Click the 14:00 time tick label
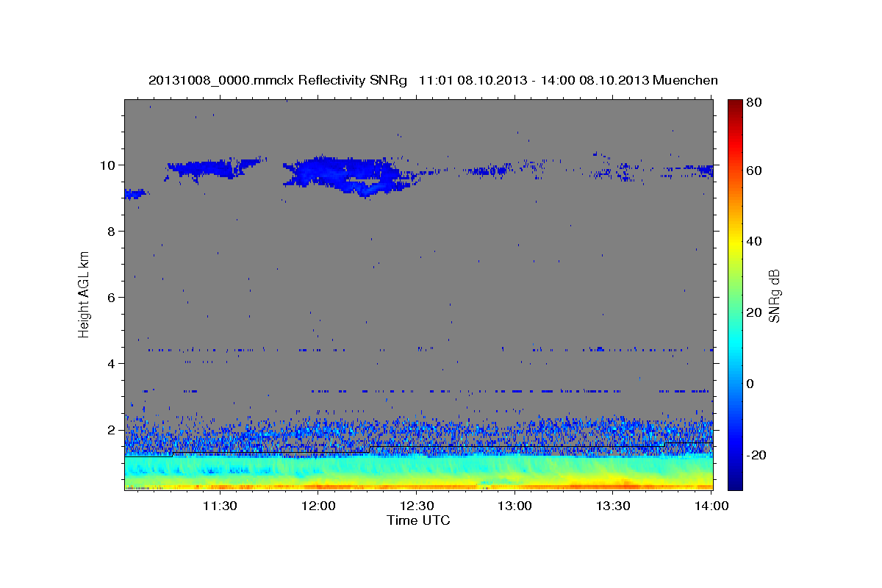This screenshot has width=882, height=588. click(x=711, y=506)
